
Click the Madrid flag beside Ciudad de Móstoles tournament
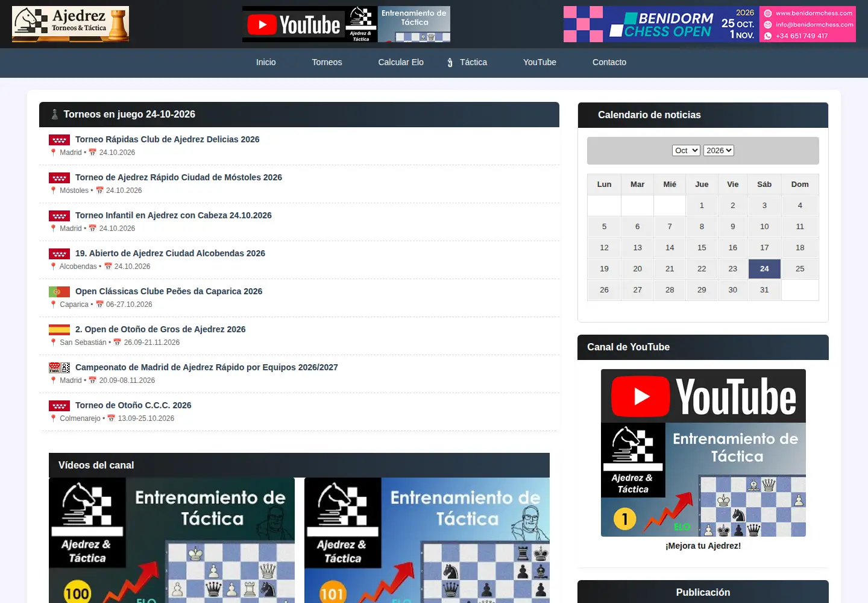(x=59, y=178)
